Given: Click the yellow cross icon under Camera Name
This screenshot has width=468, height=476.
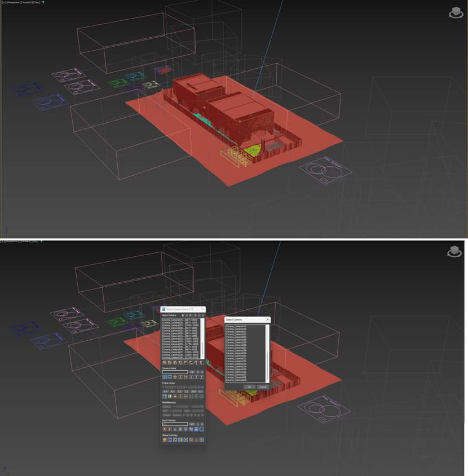Looking at the screenshot, I should [175, 377].
